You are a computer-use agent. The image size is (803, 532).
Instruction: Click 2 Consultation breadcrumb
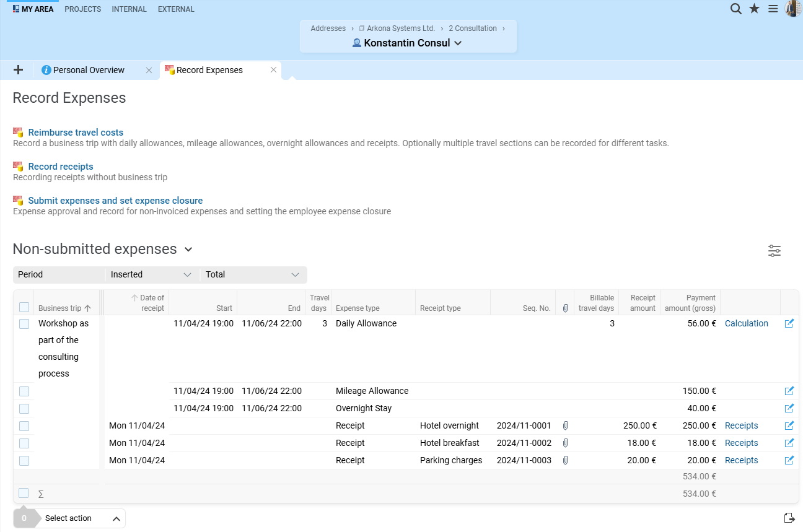coord(472,28)
